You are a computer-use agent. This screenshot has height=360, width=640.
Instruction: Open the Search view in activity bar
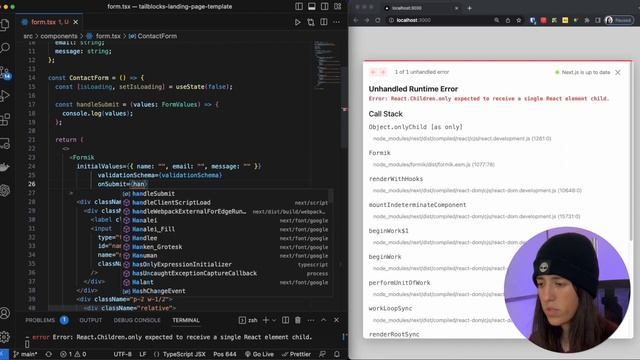(5, 48)
